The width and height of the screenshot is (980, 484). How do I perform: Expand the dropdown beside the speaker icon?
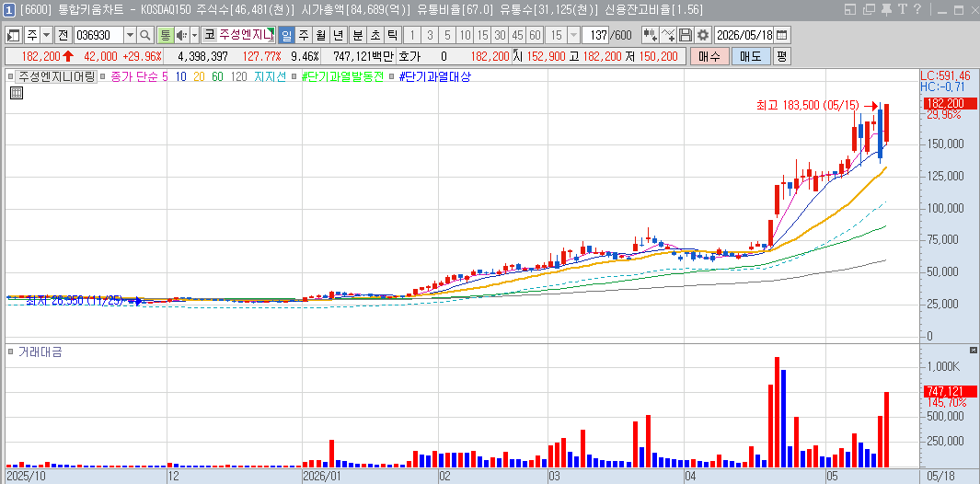194,34
